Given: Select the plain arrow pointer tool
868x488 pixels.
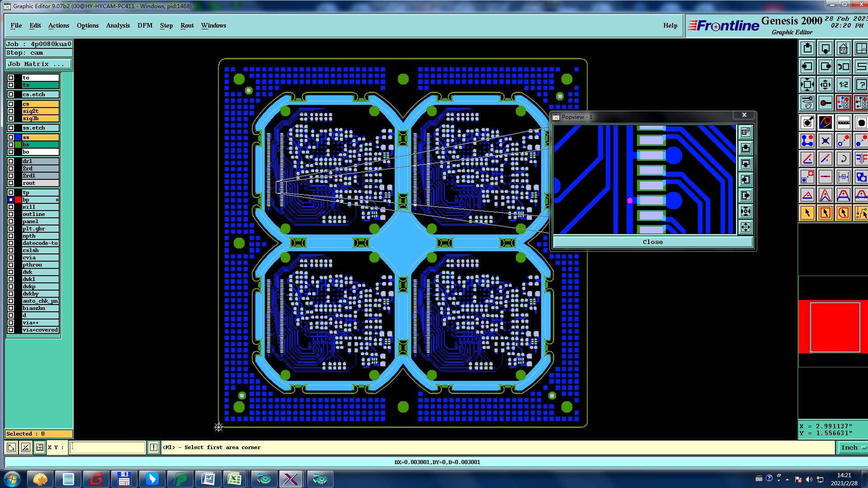Looking at the screenshot, I should click(807, 213).
